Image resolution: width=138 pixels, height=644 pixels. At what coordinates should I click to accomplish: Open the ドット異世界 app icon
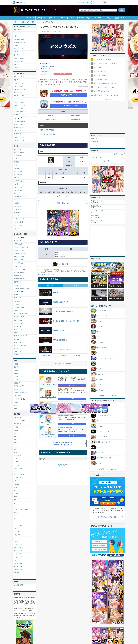tap(93, 342)
